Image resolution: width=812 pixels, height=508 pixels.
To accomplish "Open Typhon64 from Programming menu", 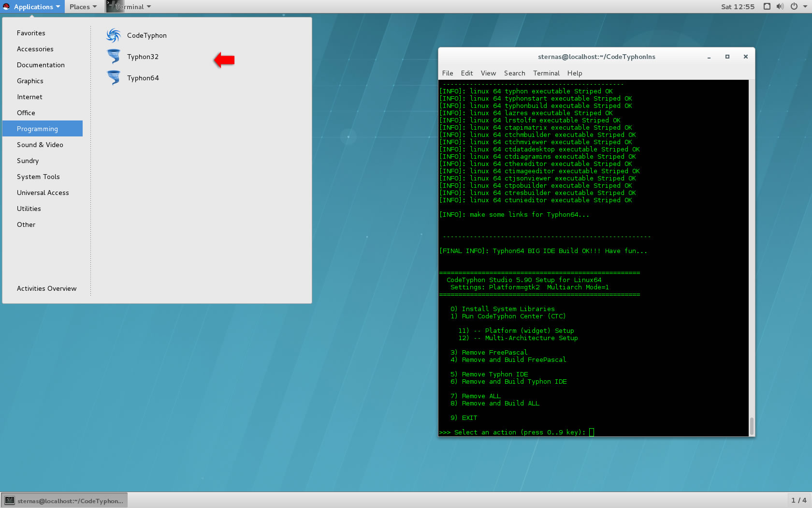I will (143, 78).
